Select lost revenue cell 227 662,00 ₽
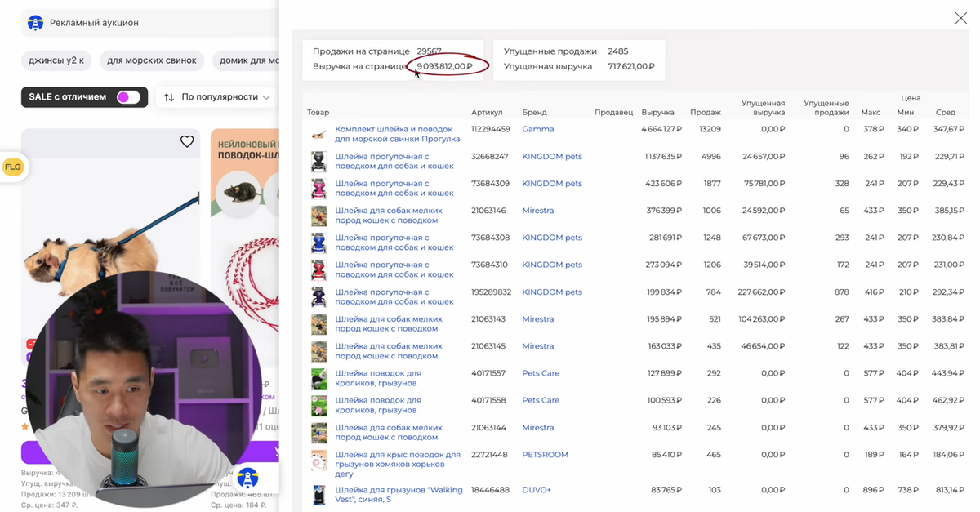The width and height of the screenshot is (980, 512). [x=761, y=292]
